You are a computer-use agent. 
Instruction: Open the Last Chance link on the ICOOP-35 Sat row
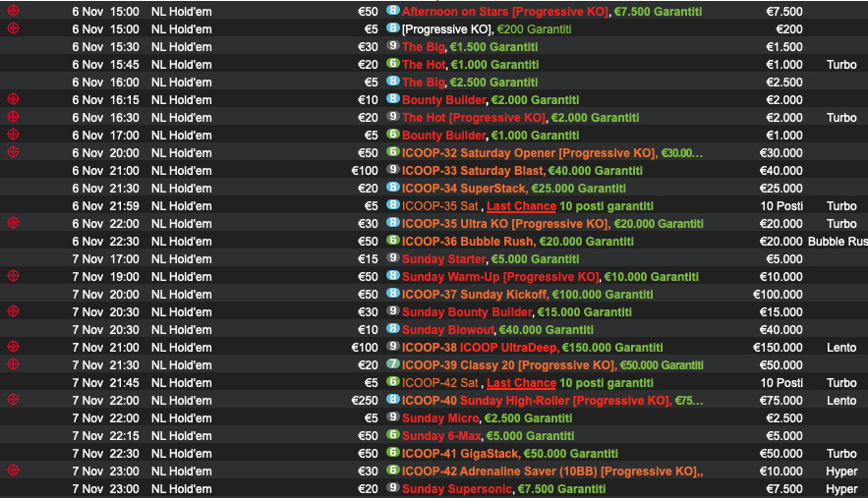521,206
